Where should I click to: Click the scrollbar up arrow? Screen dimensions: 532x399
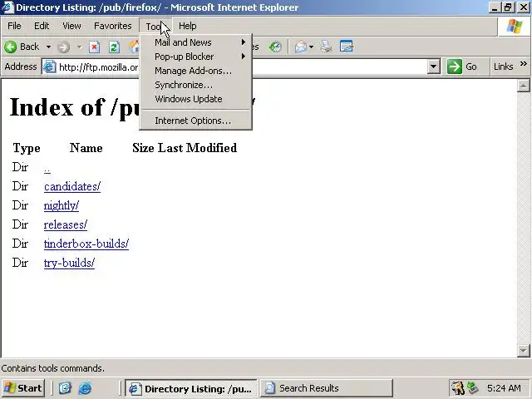click(523, 86)
